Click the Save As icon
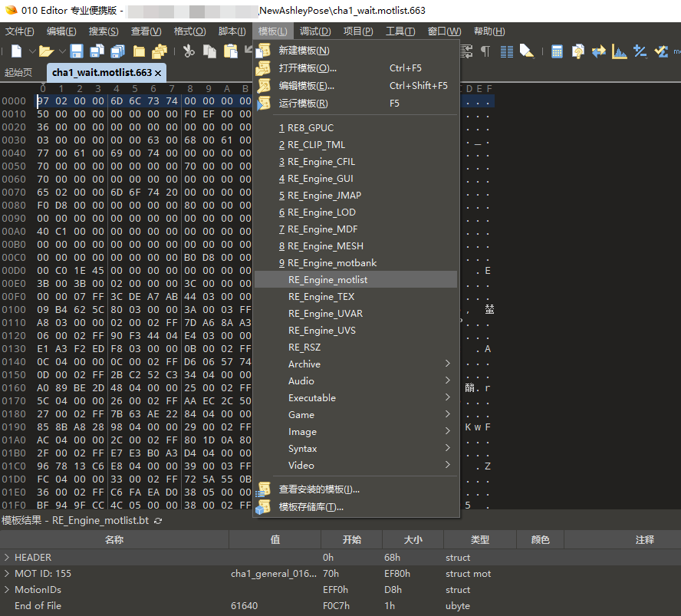The width and height of the screenshot is (681, 616). tap(97, 51)
